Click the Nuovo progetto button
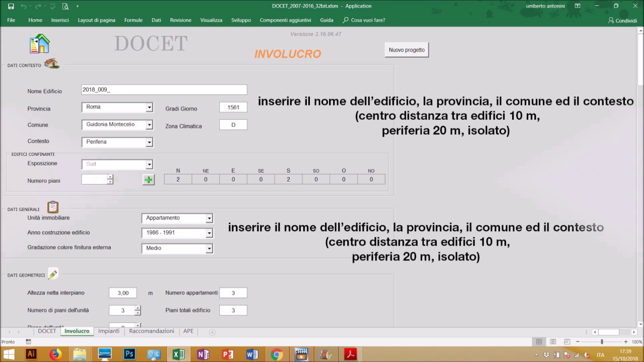Screen dimensions: 644x362 click(x=407, y=50)
